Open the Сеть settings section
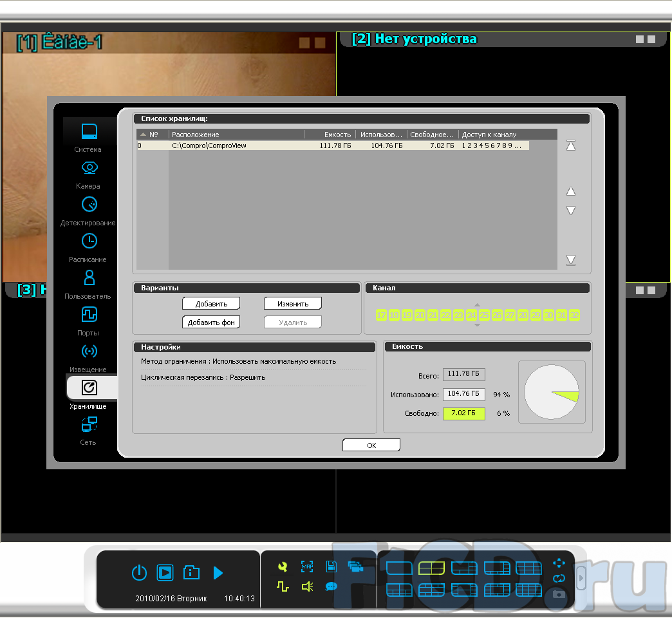The width and height of the screenshot is (672, 618). (88, 431)
